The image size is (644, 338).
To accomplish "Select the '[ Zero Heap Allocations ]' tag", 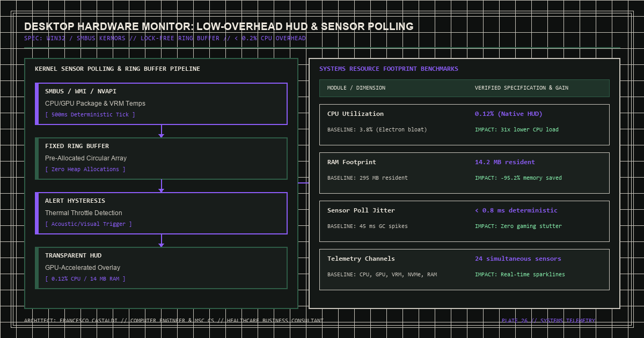I will click(x=85, y=170).
